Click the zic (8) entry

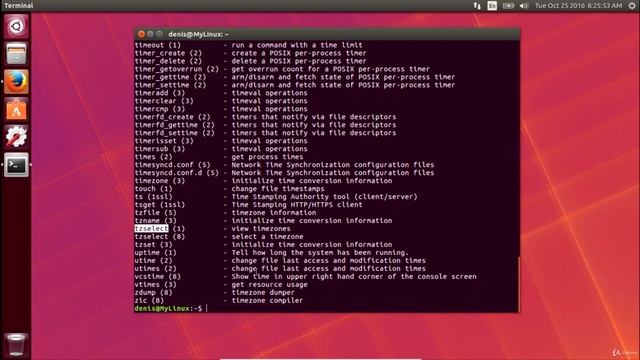(149, 300)
